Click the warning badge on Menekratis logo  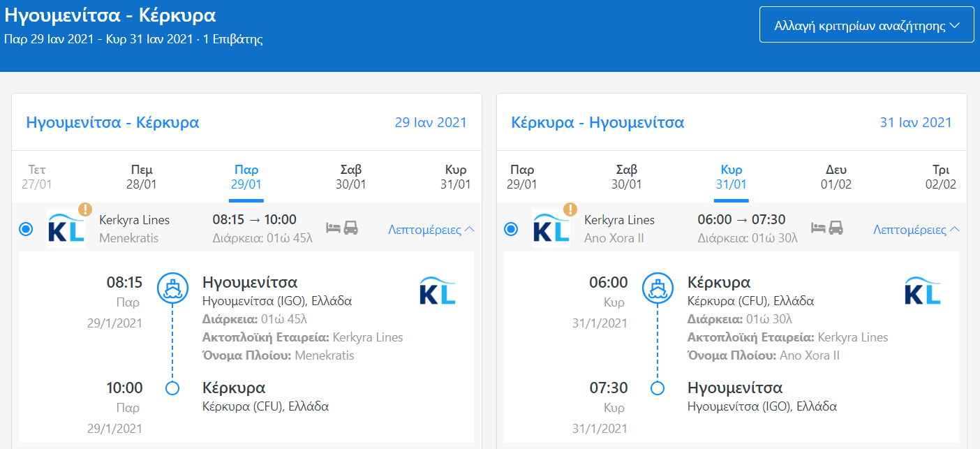click(x=85, y=209)
